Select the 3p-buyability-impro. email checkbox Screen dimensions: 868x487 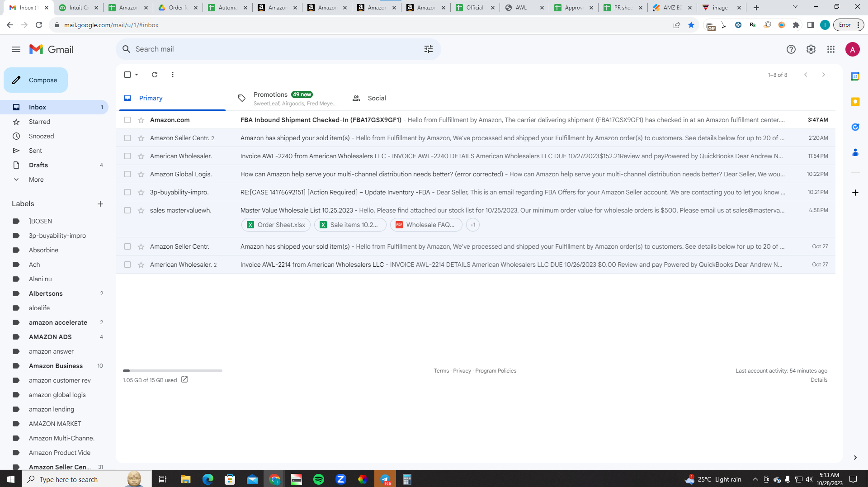[127, 192]
